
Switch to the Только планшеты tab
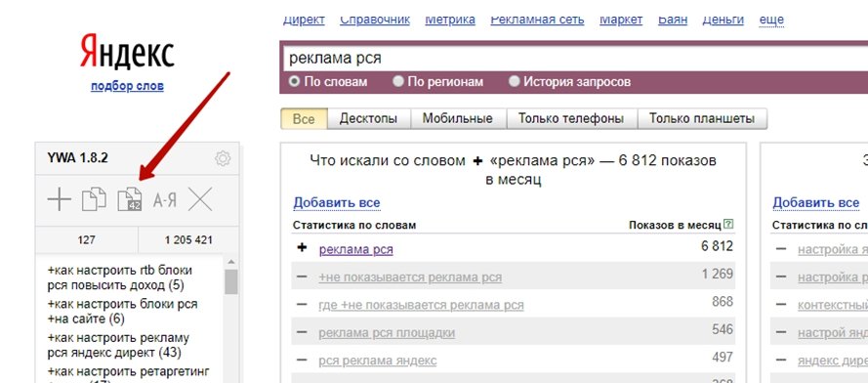tap(702, 118)
